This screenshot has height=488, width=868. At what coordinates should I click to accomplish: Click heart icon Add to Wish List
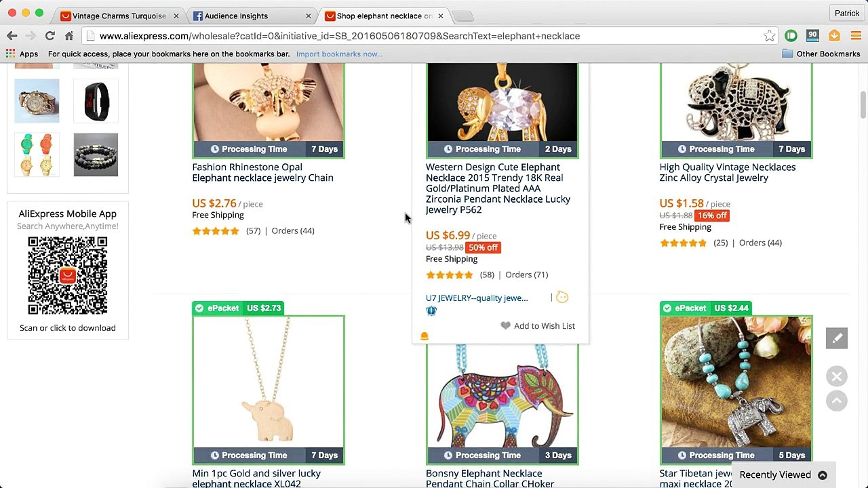[x=506, y=326]
